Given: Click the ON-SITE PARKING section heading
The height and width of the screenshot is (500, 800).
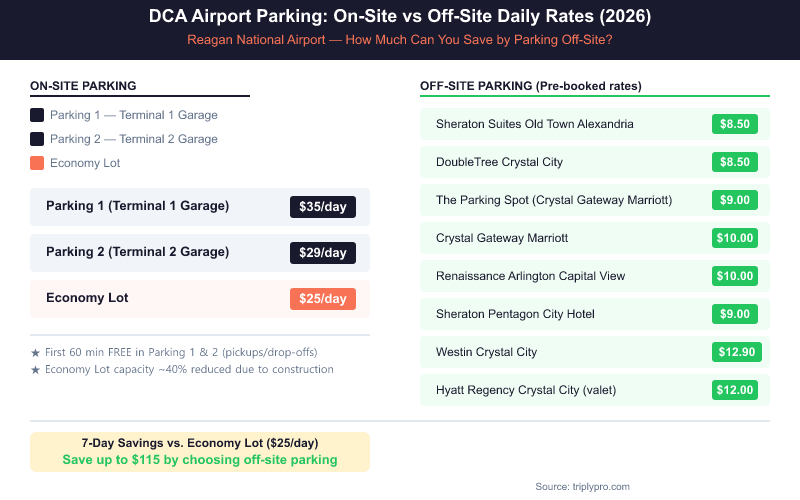Looking at the screenshot, I should coord(83,86).
